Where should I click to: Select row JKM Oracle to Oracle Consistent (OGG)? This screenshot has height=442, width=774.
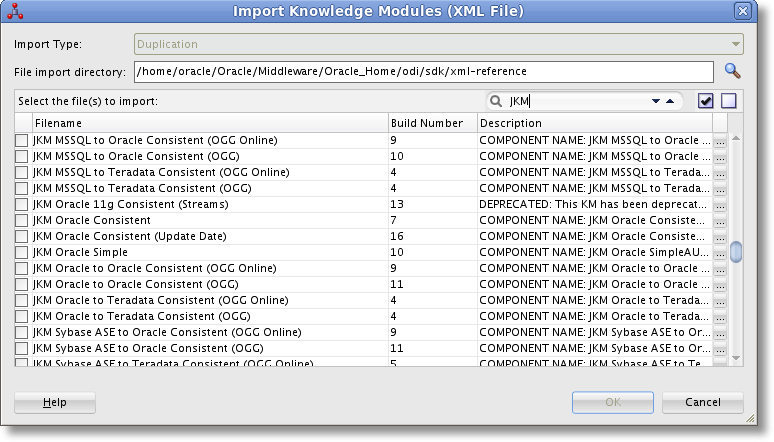363,284
